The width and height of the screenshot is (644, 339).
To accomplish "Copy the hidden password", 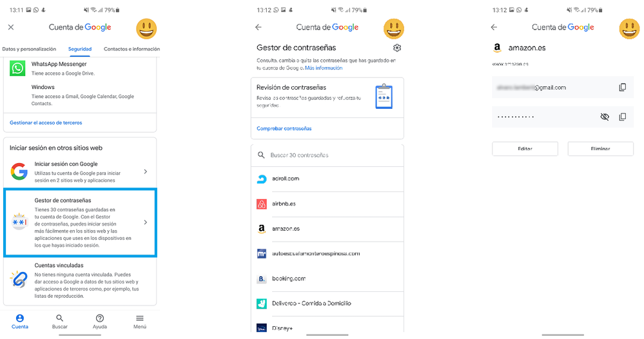I will 623,117.
